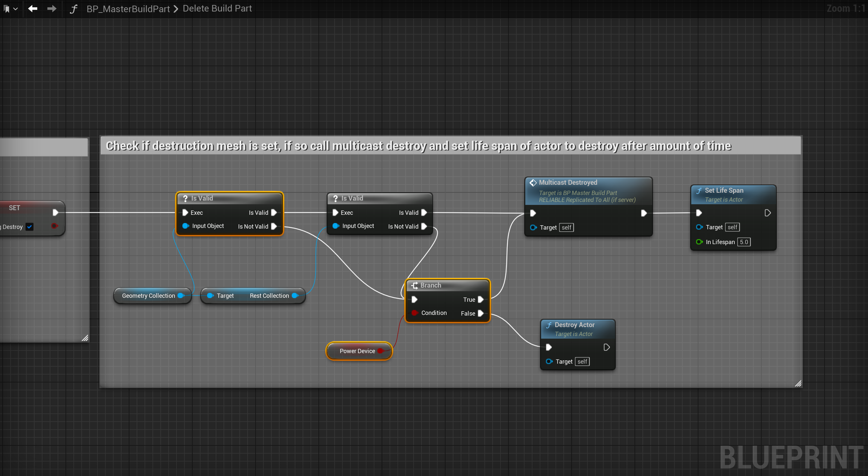Click the Multicast Destroyed event icon
The width and height of the screenshot is (868, 476).
533,183
